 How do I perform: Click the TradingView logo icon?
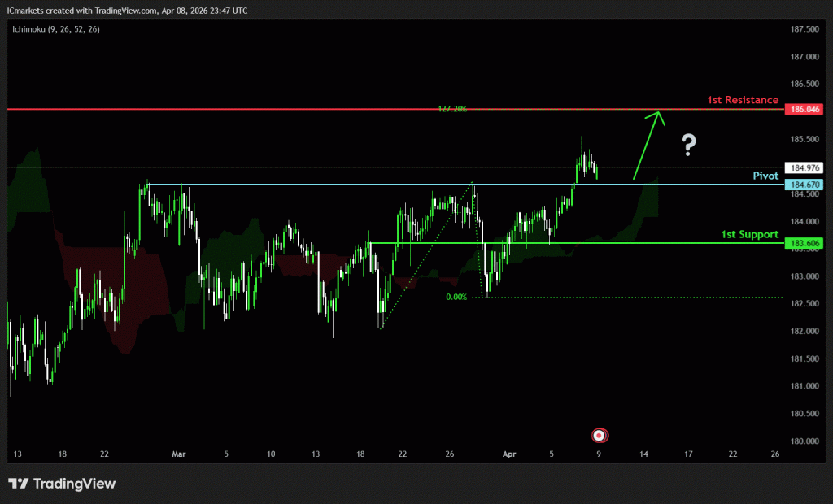[x=19, y=484]
